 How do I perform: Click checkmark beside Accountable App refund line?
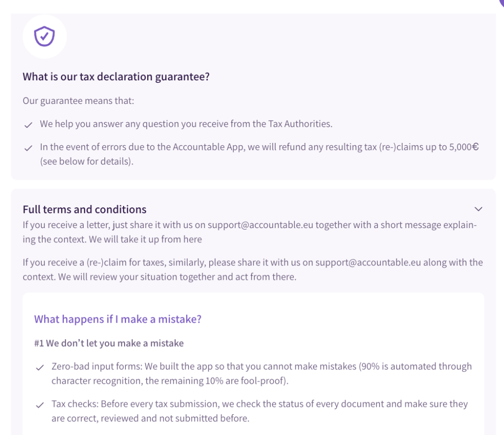click(29, 148)
